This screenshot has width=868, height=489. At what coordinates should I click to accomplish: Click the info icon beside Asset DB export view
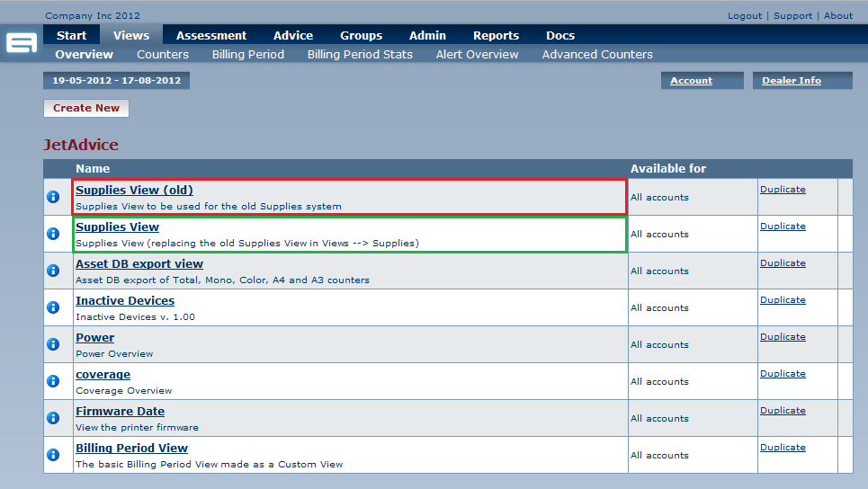click(53, 271)
